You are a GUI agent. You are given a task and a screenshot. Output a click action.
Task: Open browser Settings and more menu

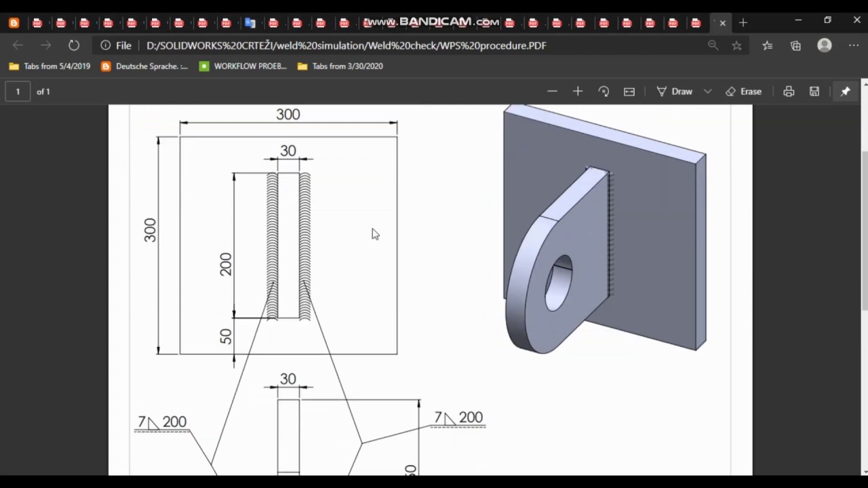click(x=854, y=45)
